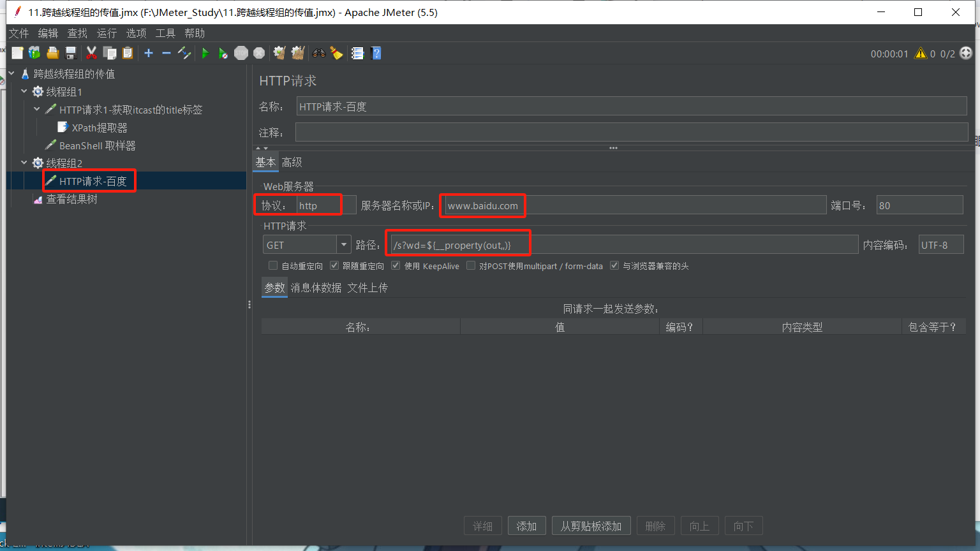Click the server name field www.baidu.com

[x=635, y=205]
